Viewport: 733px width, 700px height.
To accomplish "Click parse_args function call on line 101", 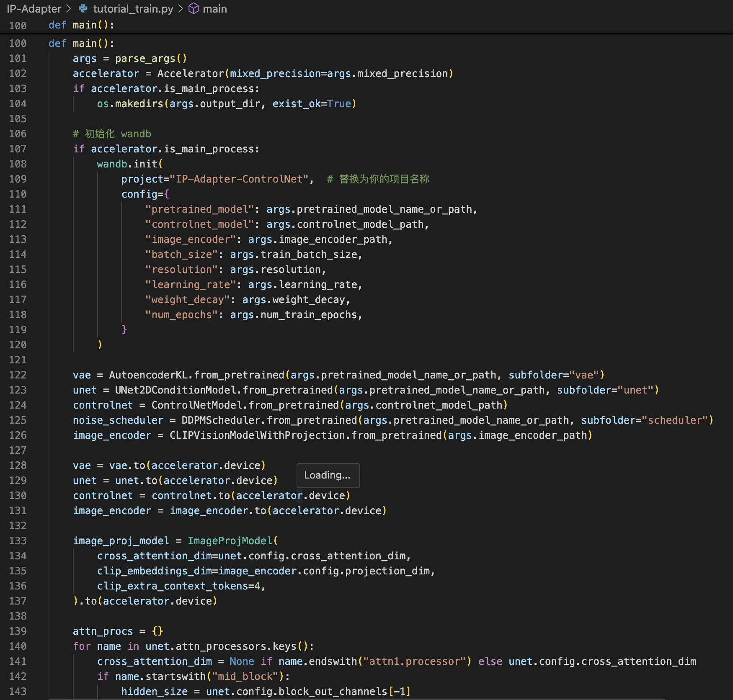I will [x=145, y=59].
